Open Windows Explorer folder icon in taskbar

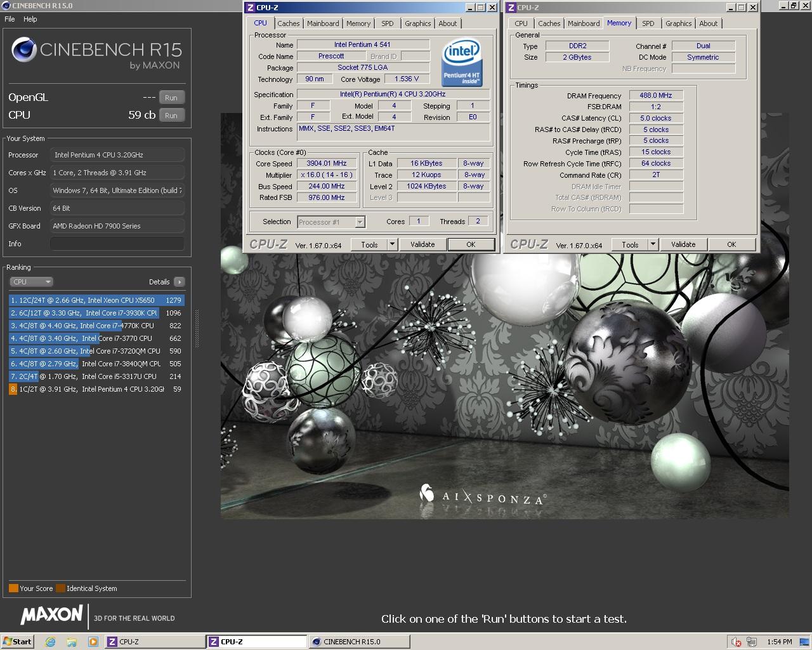point(72,642)
